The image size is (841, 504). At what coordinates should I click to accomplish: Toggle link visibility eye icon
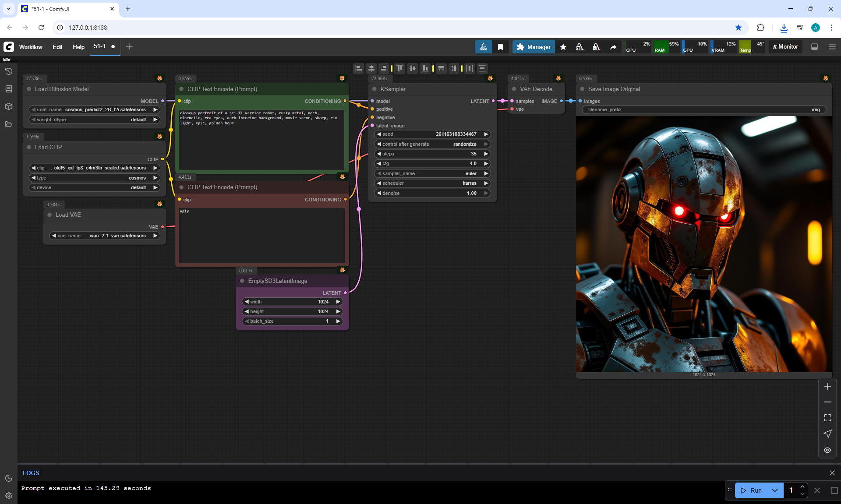click(827, 450)
